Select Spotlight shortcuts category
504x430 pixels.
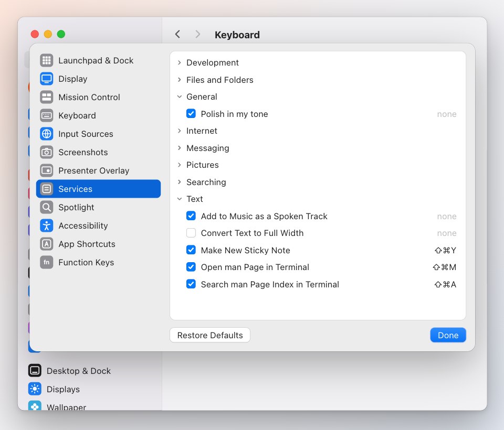(98, 207)
